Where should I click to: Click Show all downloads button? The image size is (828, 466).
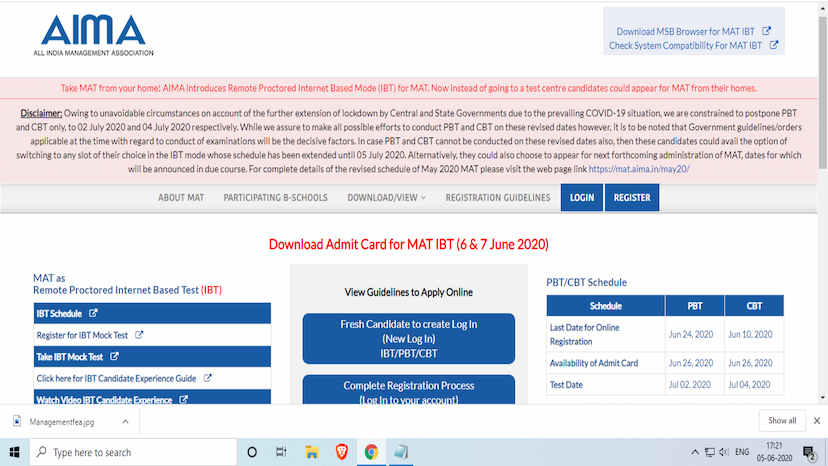782,421
